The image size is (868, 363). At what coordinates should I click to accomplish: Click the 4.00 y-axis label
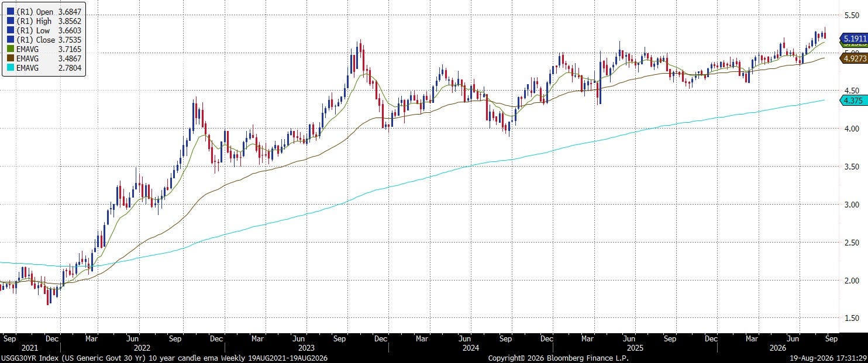[x=852, y=129]
